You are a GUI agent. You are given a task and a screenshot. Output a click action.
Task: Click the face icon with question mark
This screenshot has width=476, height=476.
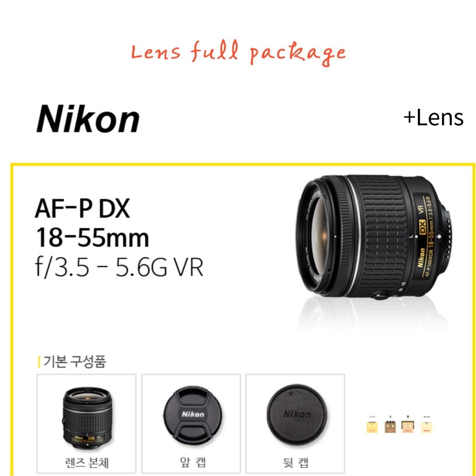pyautogui.click(x=408, y=425)
